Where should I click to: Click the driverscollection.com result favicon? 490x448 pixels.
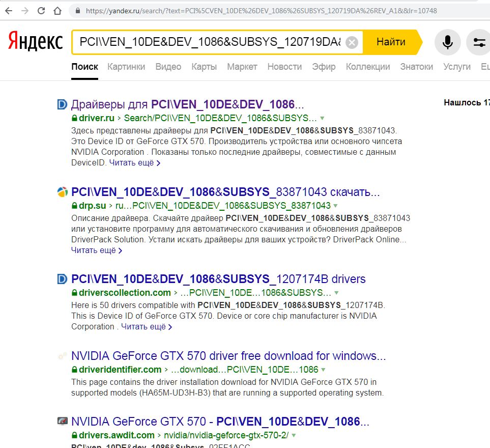point(62,279)
